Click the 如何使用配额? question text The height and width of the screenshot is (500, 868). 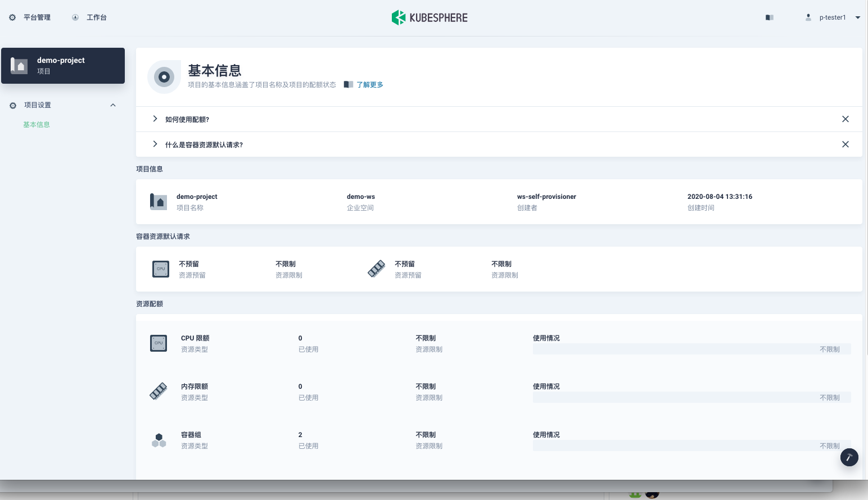click(187, 120)
